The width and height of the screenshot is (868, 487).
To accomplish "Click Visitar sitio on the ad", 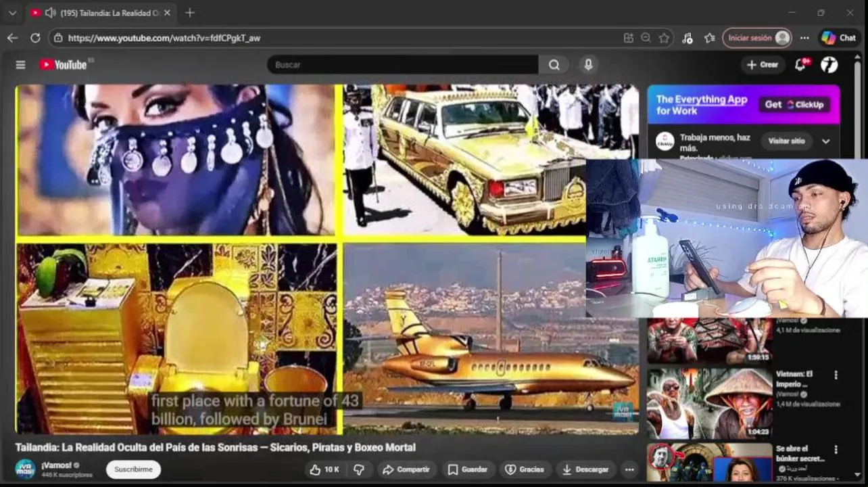I will pyautogui.click(x=786, y=141).
